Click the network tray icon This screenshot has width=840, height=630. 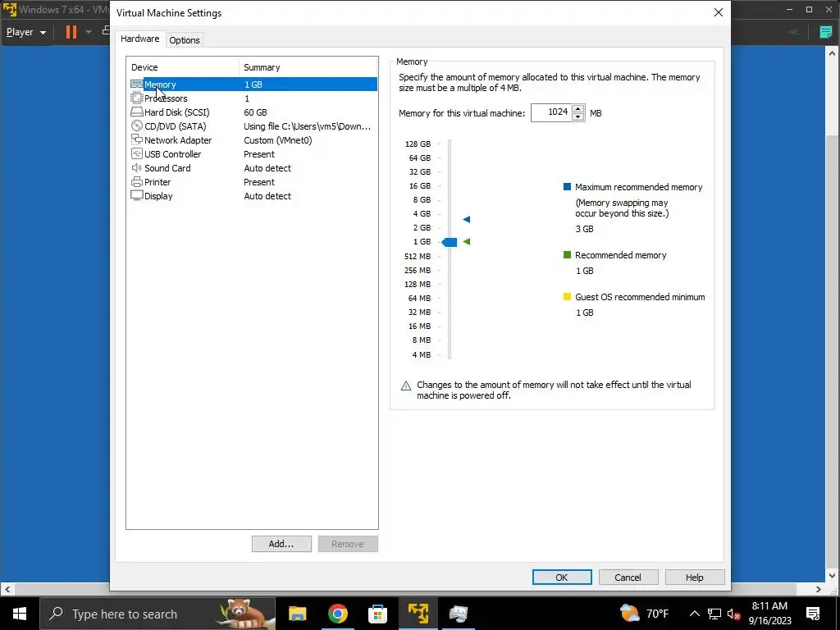tap(714, 614)
